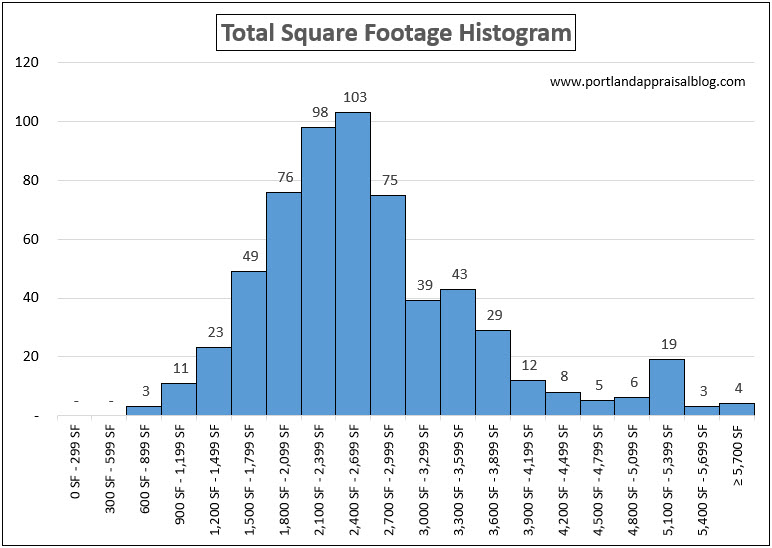
Task: Click the Total Square Footage Histogram title
Action: click(x=396, y=33)
